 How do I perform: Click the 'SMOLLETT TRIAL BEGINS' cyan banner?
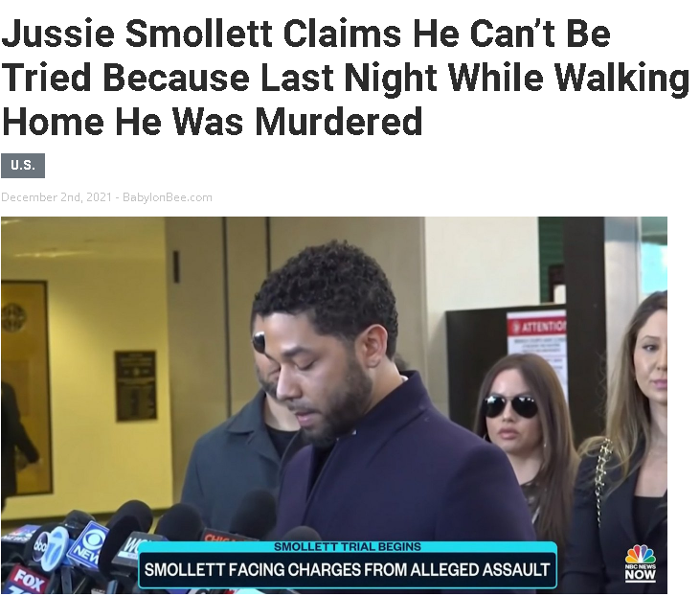(x=347, y=547)
